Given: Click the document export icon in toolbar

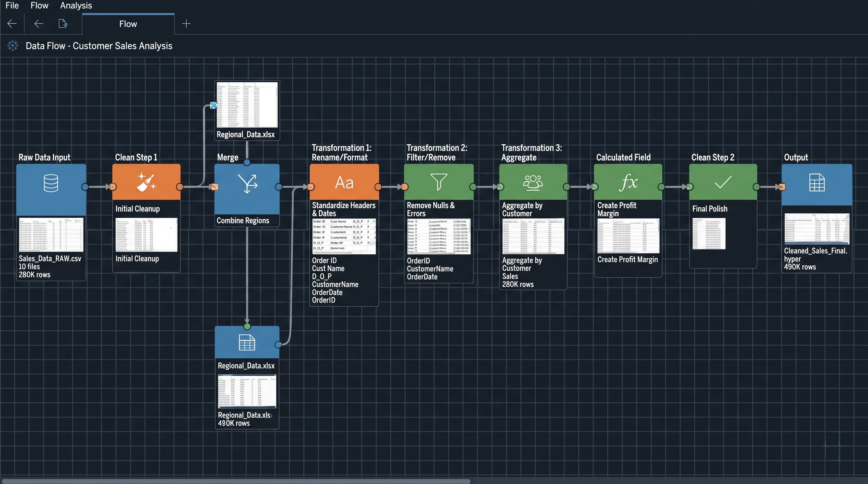Looking at the screenshot, I should click(x=63, y=24).
